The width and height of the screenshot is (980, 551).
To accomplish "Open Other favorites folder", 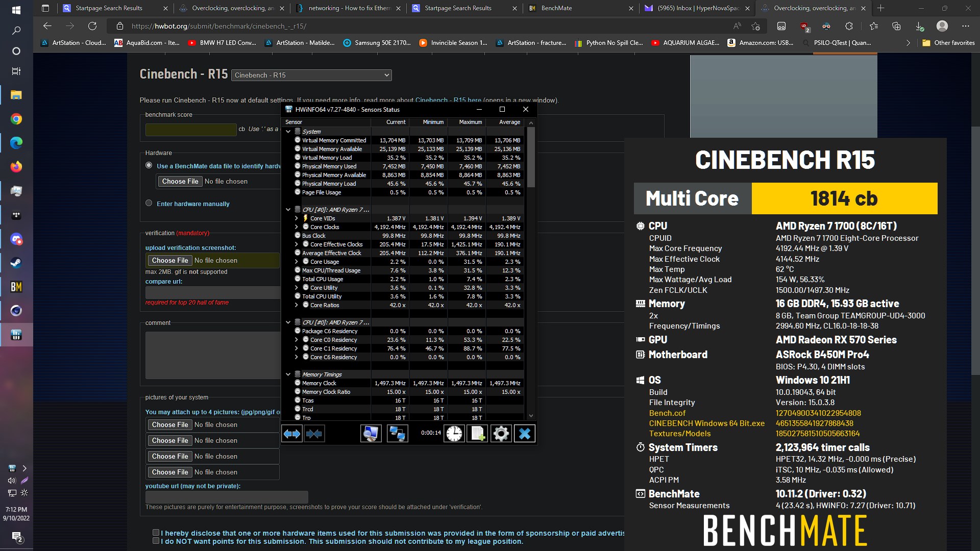I will coord(948,43).
